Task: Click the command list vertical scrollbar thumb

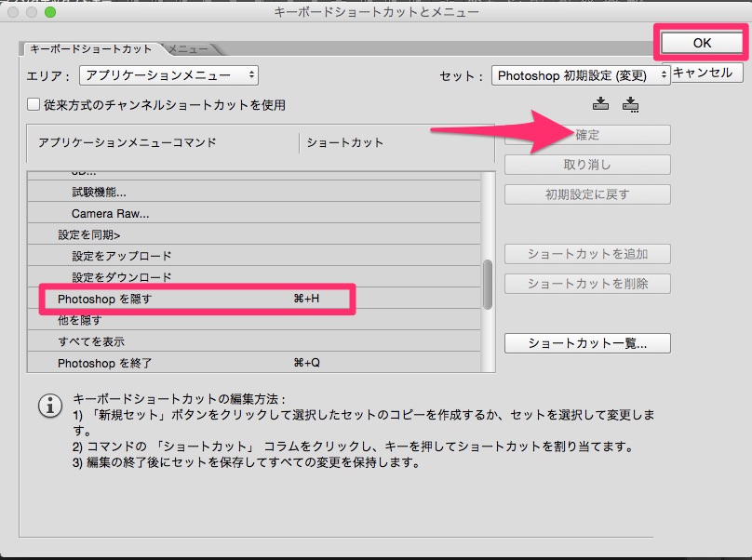Action: 488,285
